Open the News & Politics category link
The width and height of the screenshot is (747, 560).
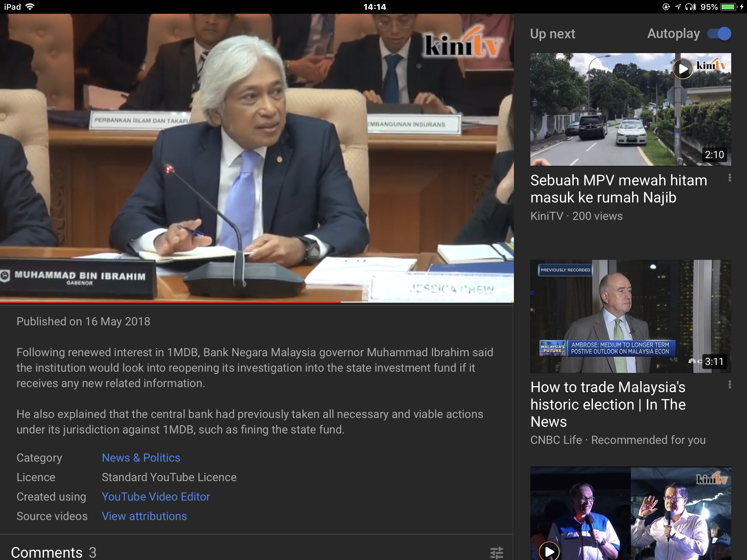point(141,458)
